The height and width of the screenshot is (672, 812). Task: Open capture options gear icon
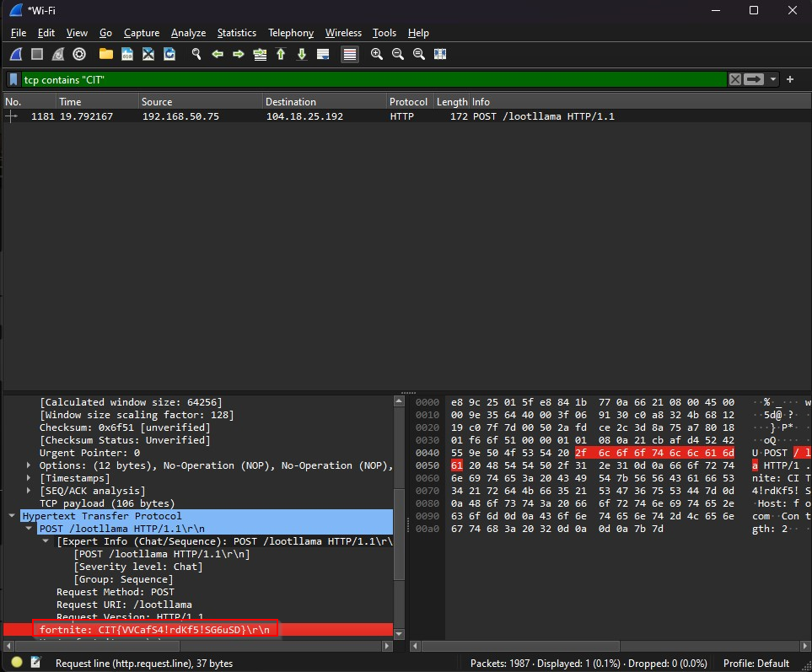tap(79, 54)
